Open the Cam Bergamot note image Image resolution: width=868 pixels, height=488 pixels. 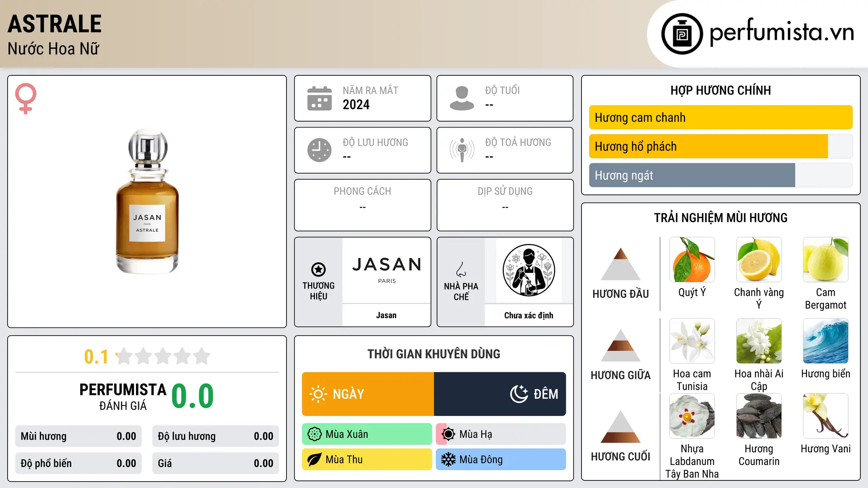coord(826,260)
